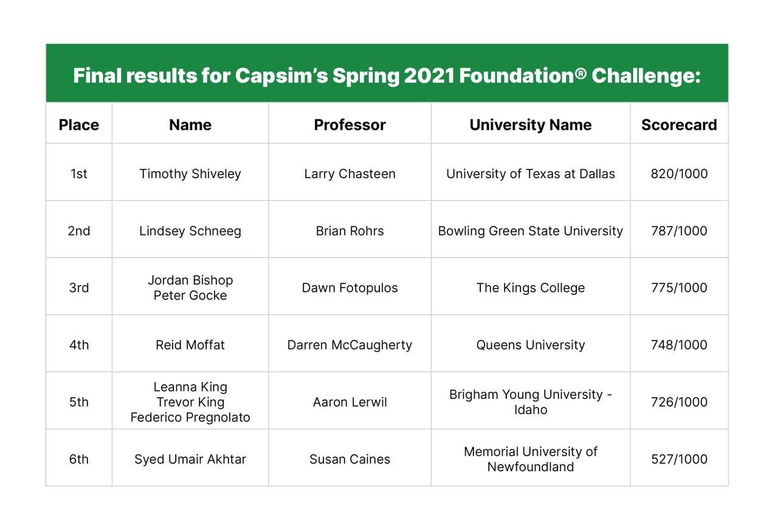The height and width of the screenshot is (532, 775).
Task: Click the 820/1000 score cell
Action: (x=679, y=174)
